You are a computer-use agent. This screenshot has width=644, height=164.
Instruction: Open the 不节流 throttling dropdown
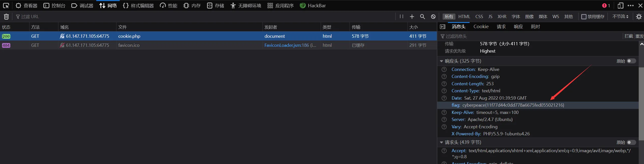pos(621,17)
